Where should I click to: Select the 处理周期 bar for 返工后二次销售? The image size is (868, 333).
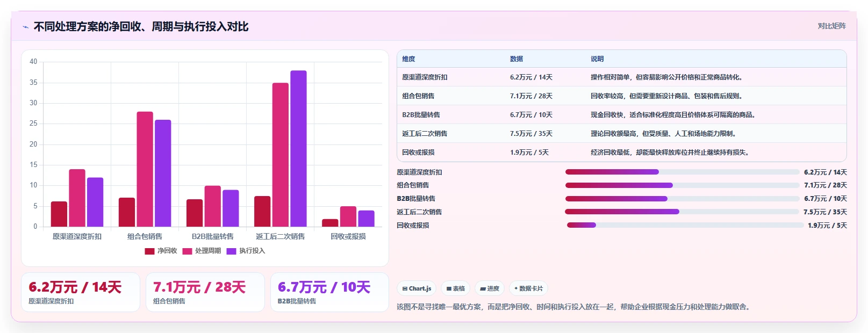(281, 155)
